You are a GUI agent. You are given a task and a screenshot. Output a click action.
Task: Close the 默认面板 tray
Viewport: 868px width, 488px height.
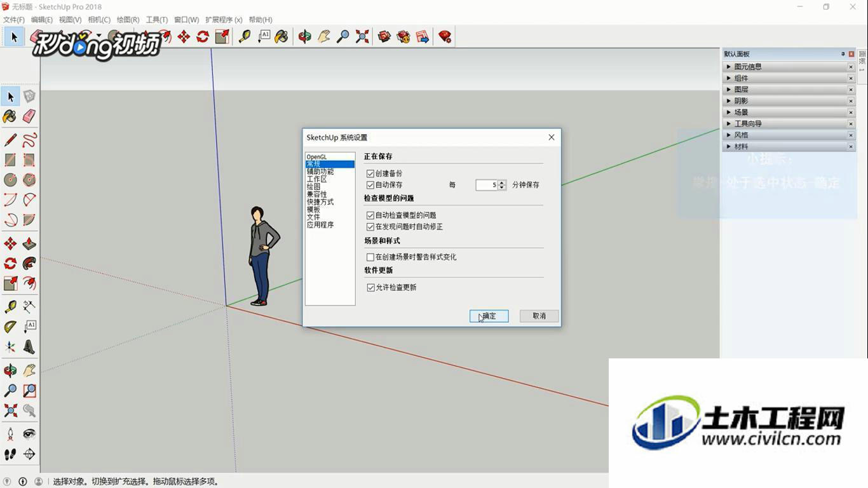(851, 54)
